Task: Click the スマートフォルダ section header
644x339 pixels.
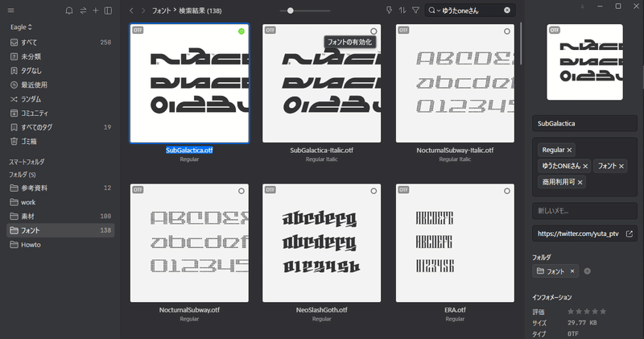Action: coord(27,162)
